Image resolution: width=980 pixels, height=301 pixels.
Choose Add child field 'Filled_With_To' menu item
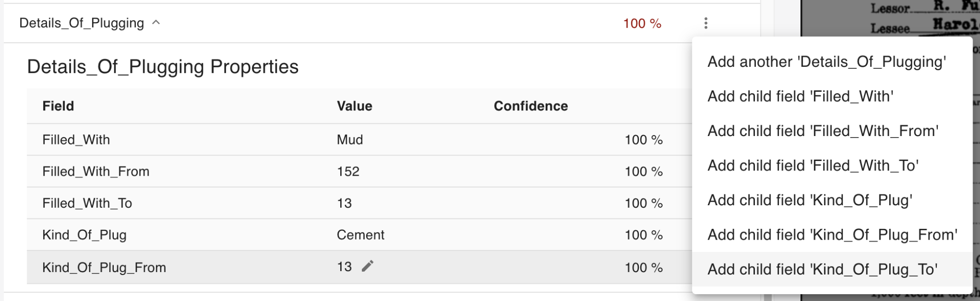[813, 165]
